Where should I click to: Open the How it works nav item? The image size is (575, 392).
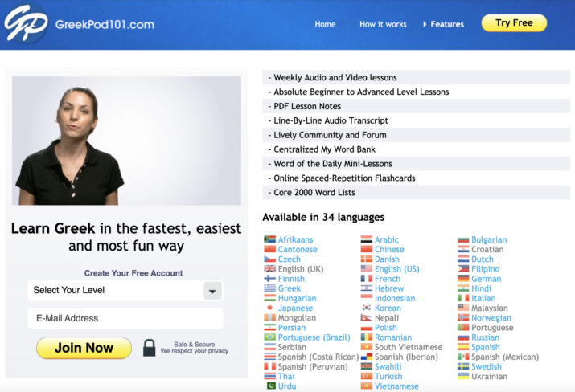point(383,24)
